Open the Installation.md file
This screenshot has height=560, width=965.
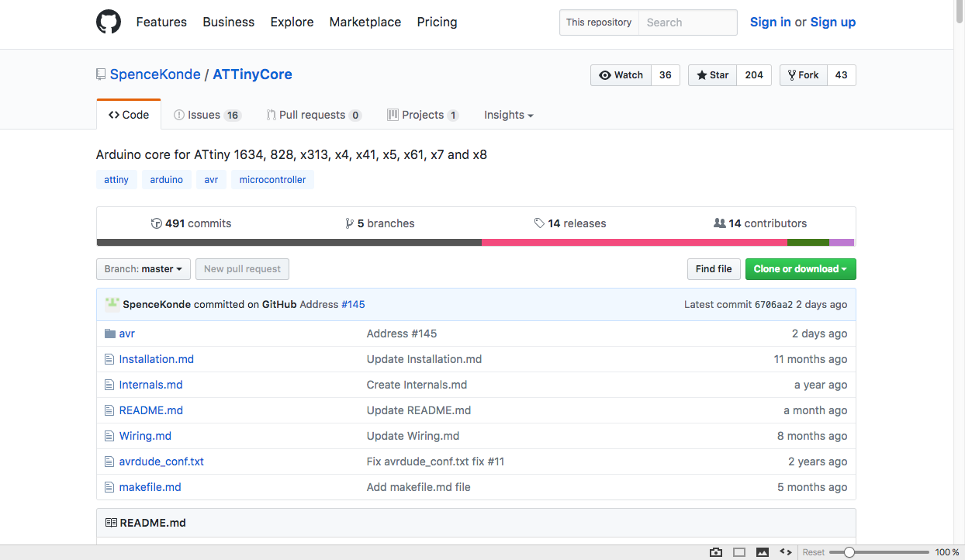click(157, 359)
